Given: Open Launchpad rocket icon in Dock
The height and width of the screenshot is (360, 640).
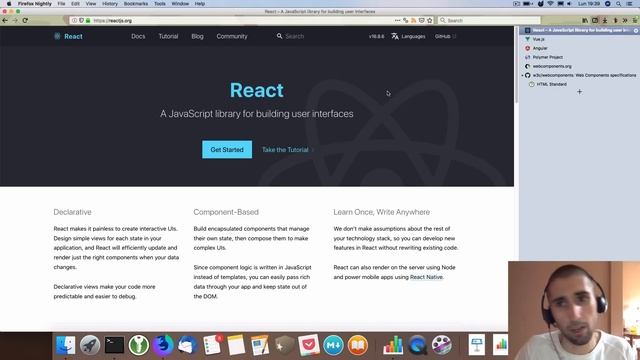Looking at the screenshot, I should [90, 345].
